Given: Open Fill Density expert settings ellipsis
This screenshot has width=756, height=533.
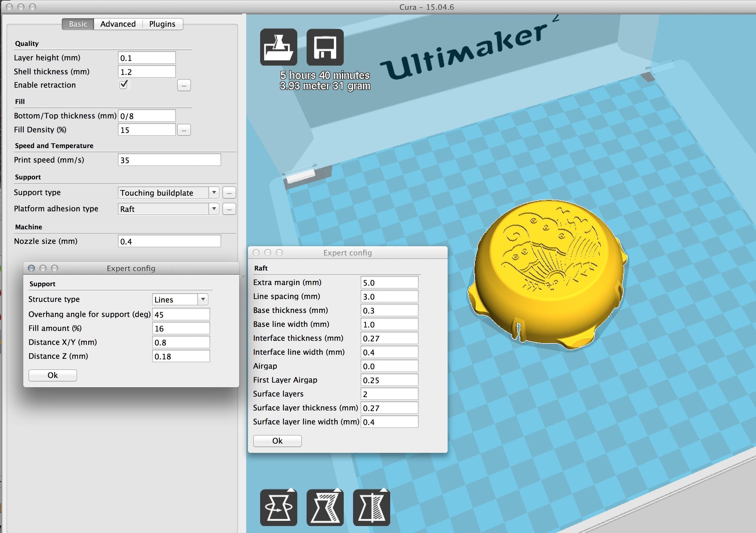Looking at the screenshot, I should click(x=184, y=130).
